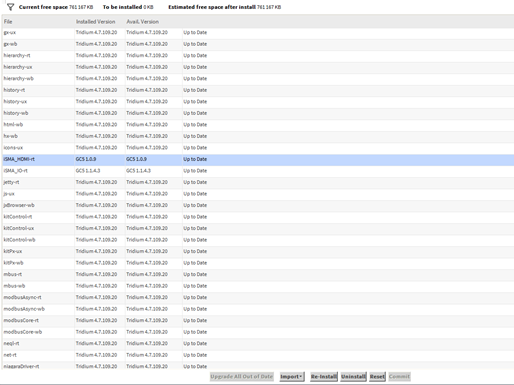The image size is (514, 385).
Task: Select the hierarchy-rt module row
Action: point(258,55)
